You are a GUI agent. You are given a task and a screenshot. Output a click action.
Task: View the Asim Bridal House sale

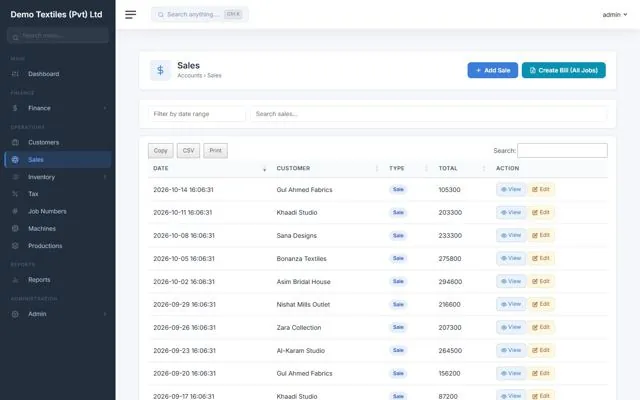[x=511, y=281]
